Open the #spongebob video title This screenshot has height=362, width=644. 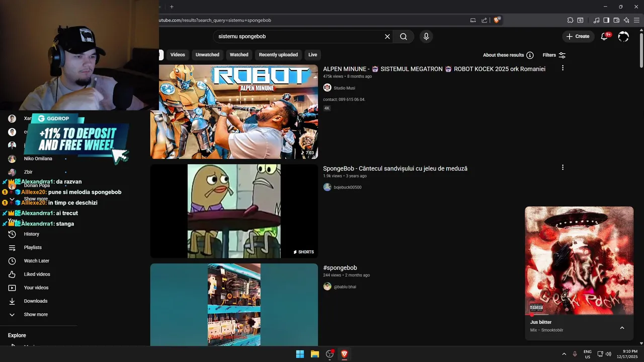pos(340,268)
